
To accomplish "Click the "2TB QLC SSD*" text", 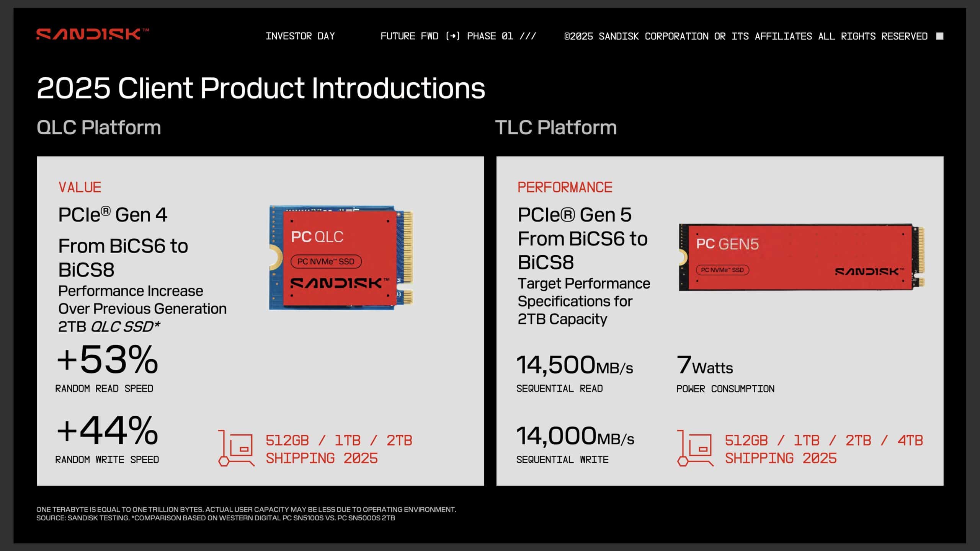I will (109, 326).
